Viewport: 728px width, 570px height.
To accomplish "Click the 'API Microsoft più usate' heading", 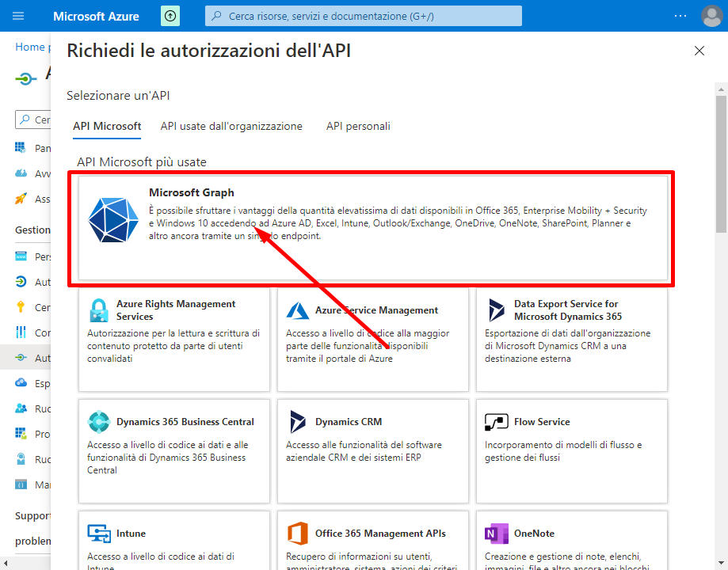I will pyautogui.click(x=142, y=162).
